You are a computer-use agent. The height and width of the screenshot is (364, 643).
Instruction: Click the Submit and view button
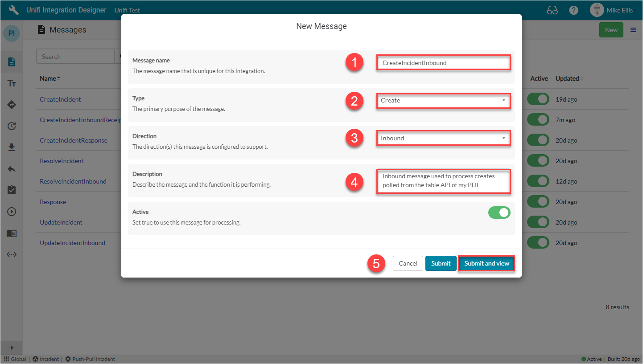pos(486,263)
